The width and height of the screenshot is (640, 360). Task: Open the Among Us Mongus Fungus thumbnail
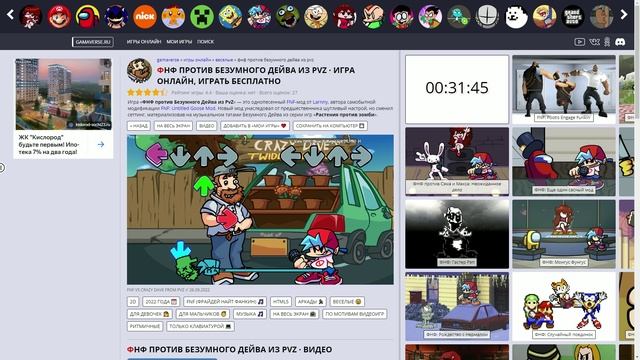(564, 234)
